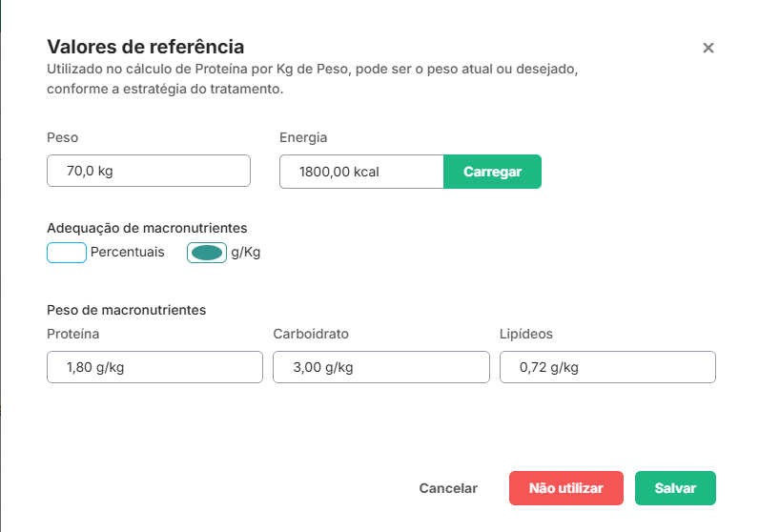Click the Peso input showing 70,0 kg
Image resolution: width=759 pixels, height=532 pixels.
tap(149, 172)
